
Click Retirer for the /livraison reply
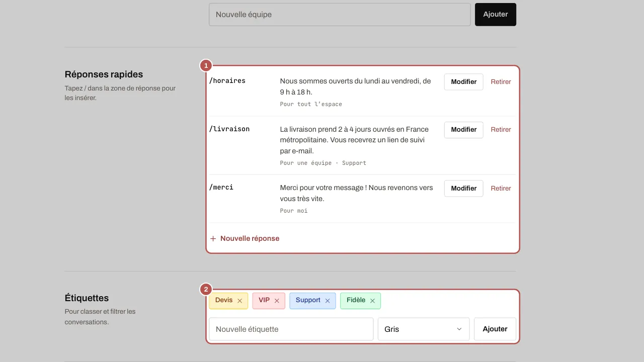[501, 130]
